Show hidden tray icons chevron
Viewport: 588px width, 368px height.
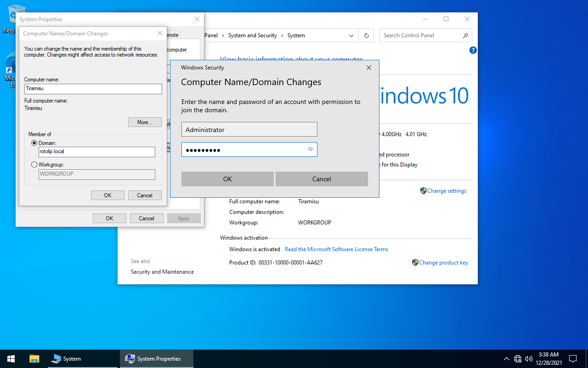(507, 359)
